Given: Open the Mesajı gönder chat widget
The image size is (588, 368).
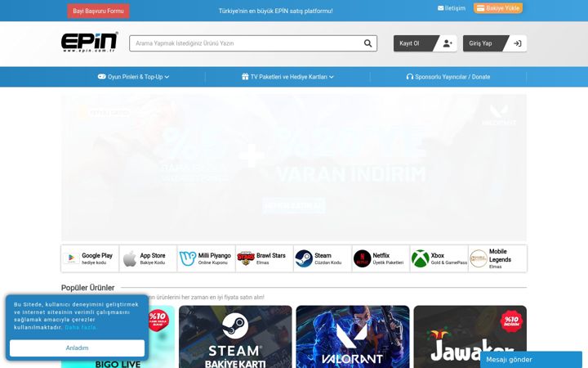Looking at the screenshot, I should tap(531, 360).
